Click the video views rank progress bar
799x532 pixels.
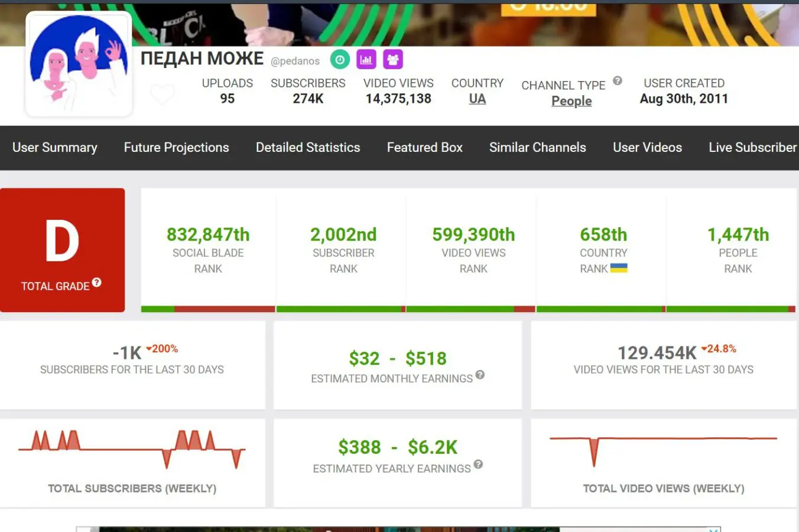471,309
